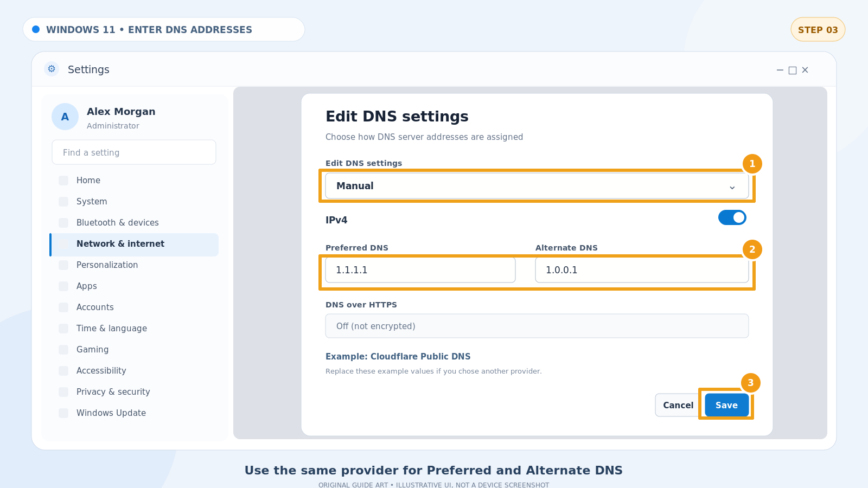This screenshot has height=488, width=868.
Task: Click the Alex Morgan avatar
Action: click(65, 117)
